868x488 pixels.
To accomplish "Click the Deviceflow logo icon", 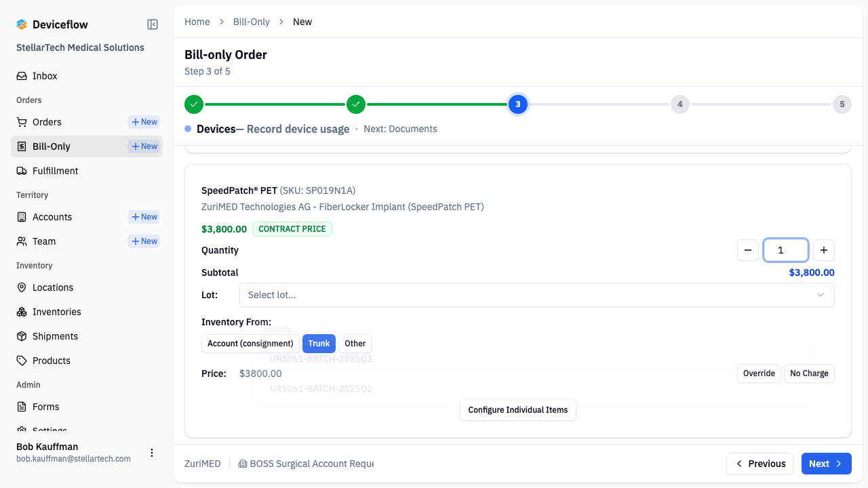I will 22,24.
